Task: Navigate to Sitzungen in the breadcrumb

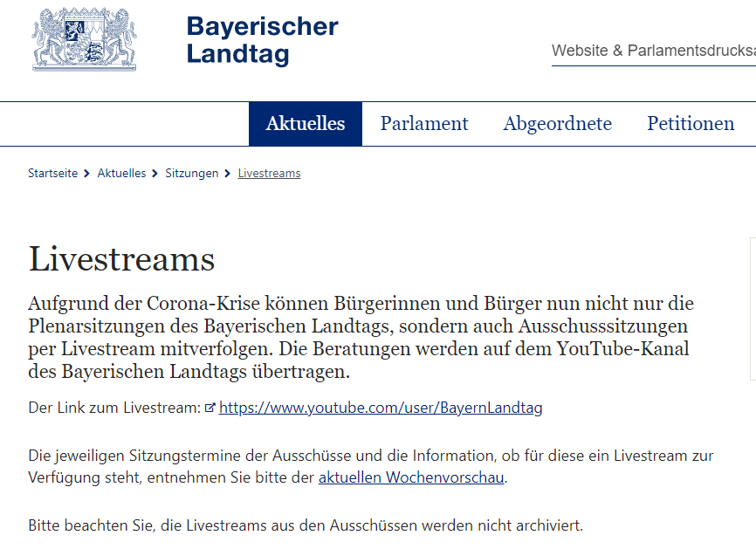Action: point(192,174)
